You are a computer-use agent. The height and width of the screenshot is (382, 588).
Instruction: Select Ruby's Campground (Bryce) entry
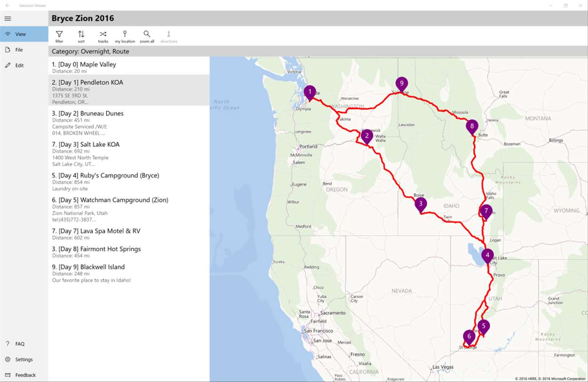tap(105, 176)
